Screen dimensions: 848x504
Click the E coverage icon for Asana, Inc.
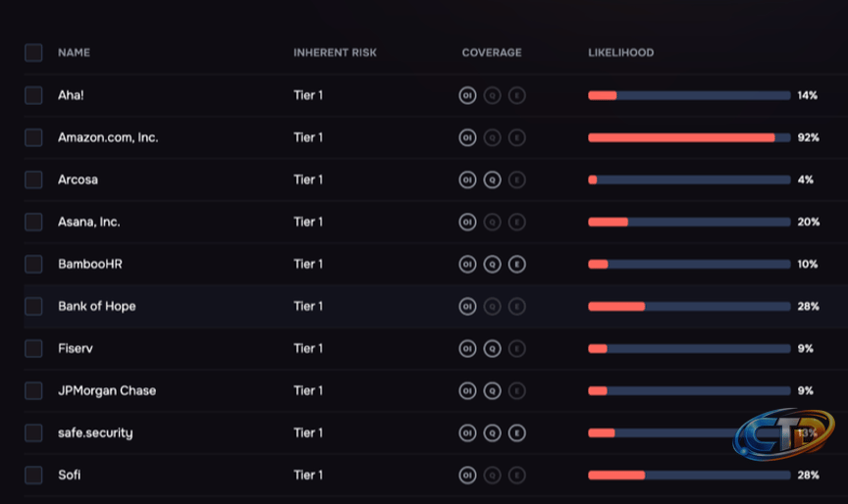(x=517, y=222)
